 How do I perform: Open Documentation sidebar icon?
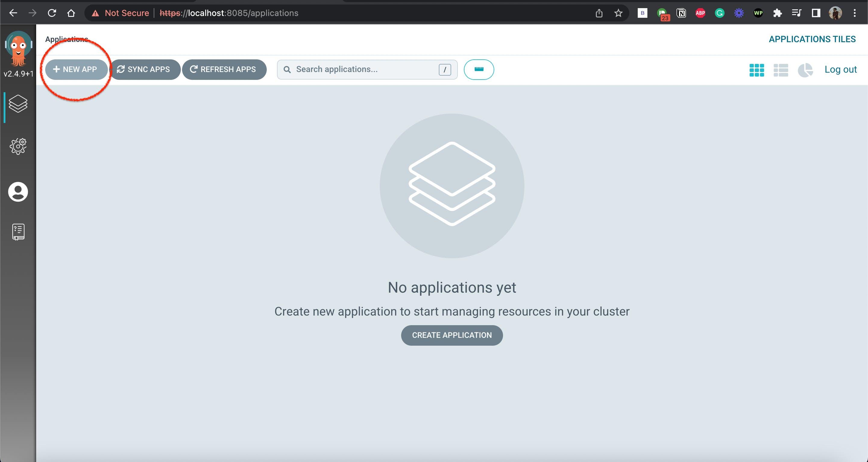coord(18,232)
